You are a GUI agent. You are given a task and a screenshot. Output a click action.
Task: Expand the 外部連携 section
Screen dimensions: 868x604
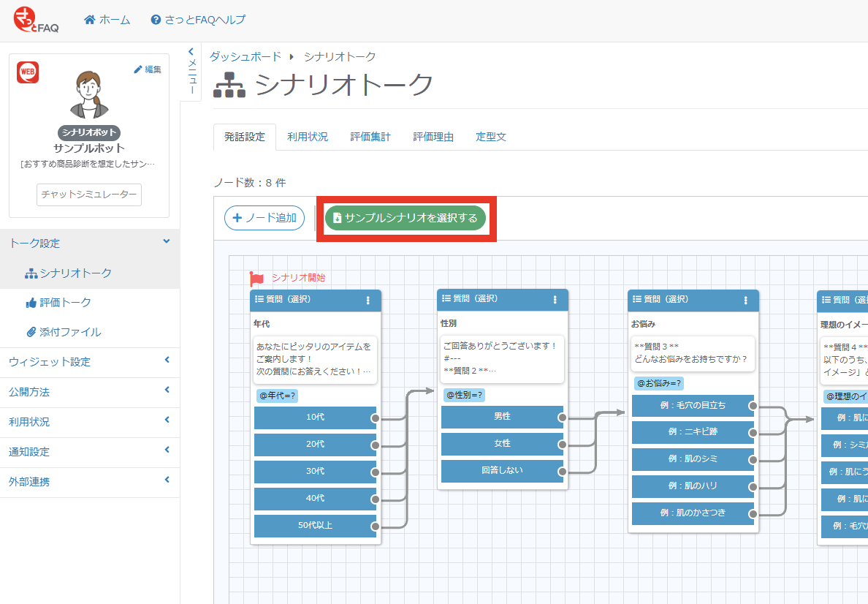tap(90, 482)
